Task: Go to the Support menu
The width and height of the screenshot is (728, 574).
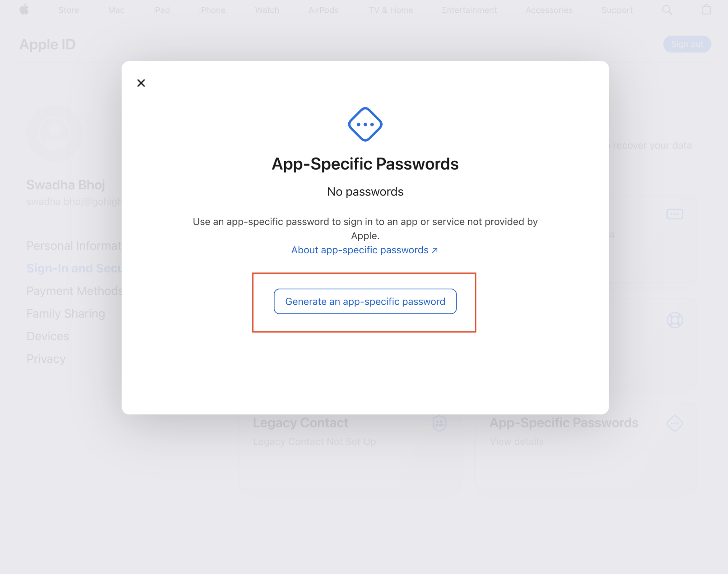Action: (617, 10)
